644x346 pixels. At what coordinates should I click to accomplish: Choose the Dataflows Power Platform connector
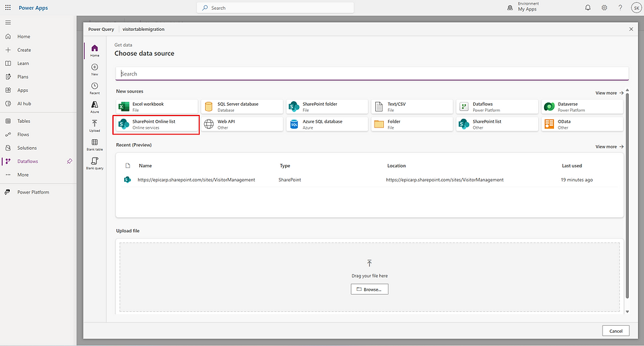pos(497,107)
